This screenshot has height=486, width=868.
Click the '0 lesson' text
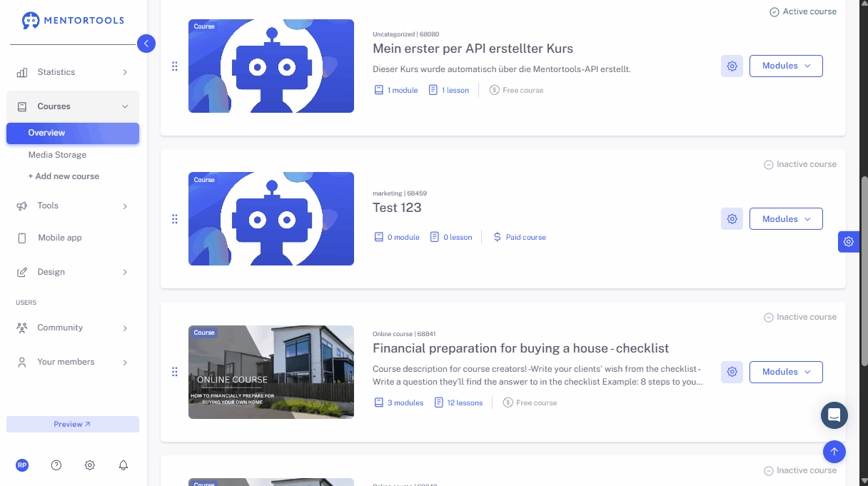pos(458,238)
